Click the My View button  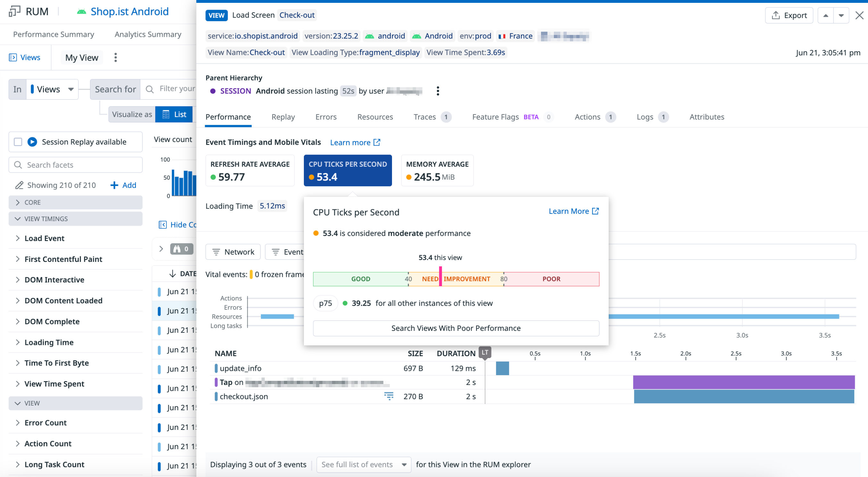click(x=81, y=57)
